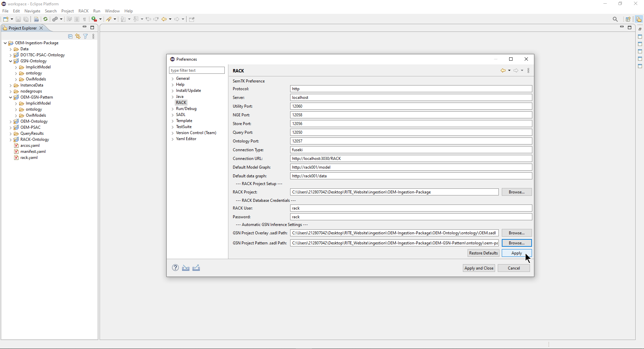Image resolution: width=644 pixels, height=349 pixels.
Task: Select manifest.yaml in Project Explorer
Action: [33, 152]
